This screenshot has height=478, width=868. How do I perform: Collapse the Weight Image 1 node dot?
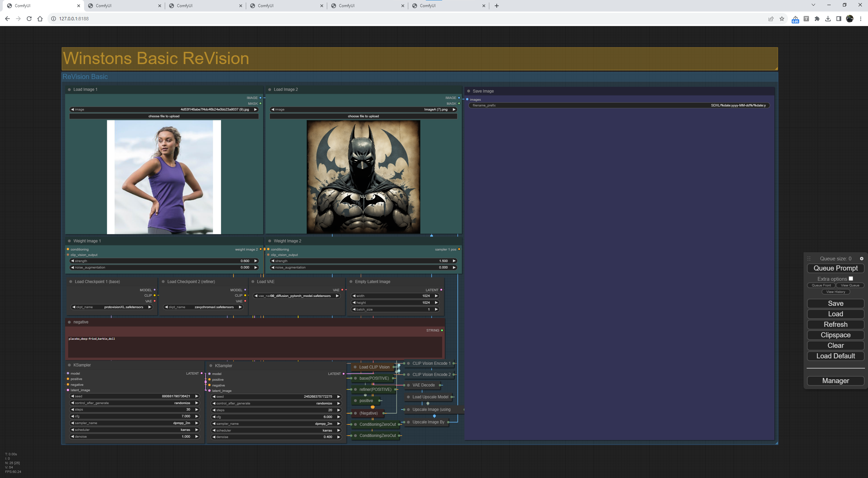(x=69, y=241)
